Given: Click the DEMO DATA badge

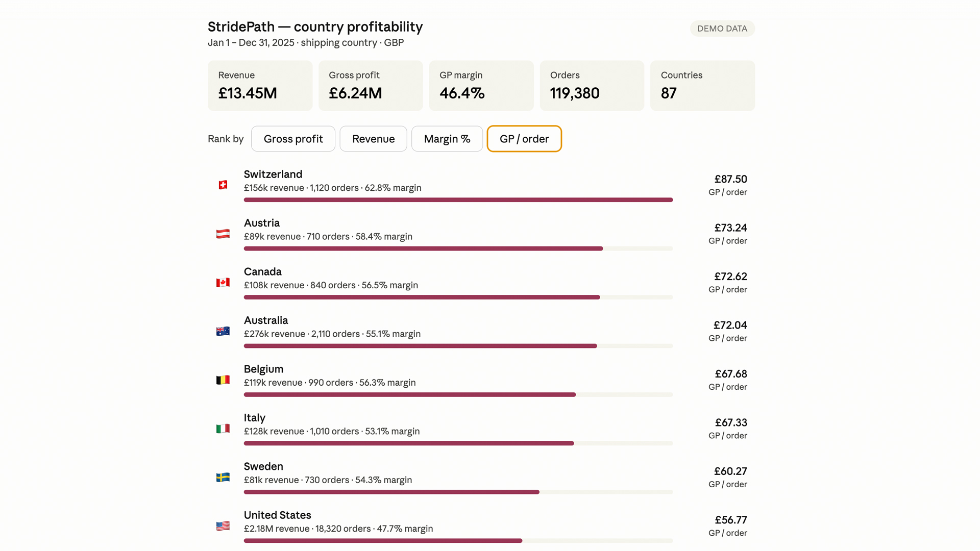Looking at the screenshot, I should pos(722,29).
